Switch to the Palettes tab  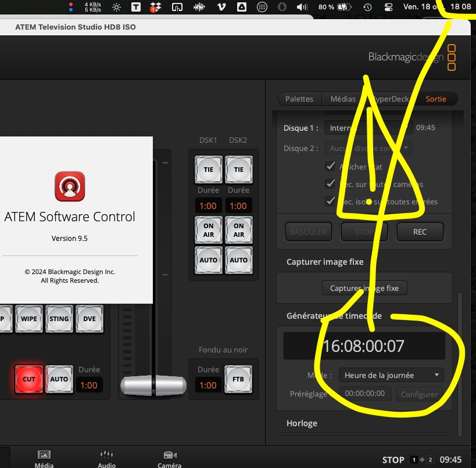tap(299, 99)
